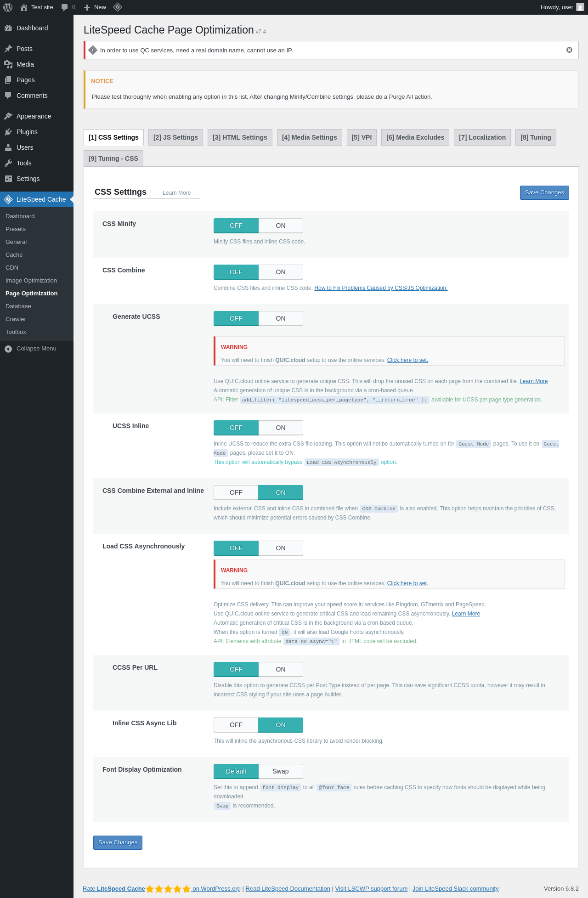Dismiss the QC services domain notice
Image resolution: width=588 pixels, height=898 pixels.
569,50
